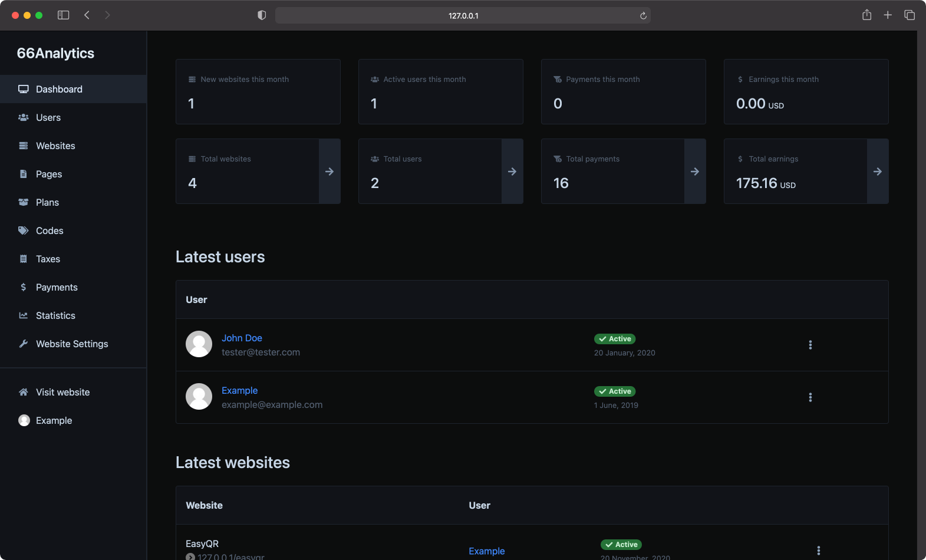Click the Active badge for John Doe

[x=615, y=339]
